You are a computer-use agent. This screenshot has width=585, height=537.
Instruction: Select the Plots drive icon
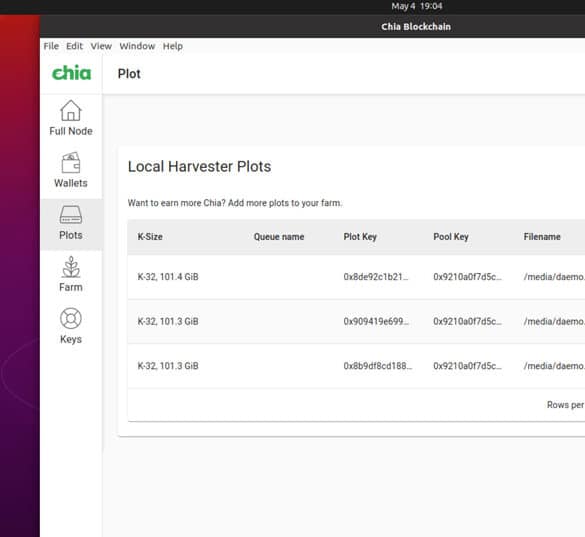(x=71, y=215)
